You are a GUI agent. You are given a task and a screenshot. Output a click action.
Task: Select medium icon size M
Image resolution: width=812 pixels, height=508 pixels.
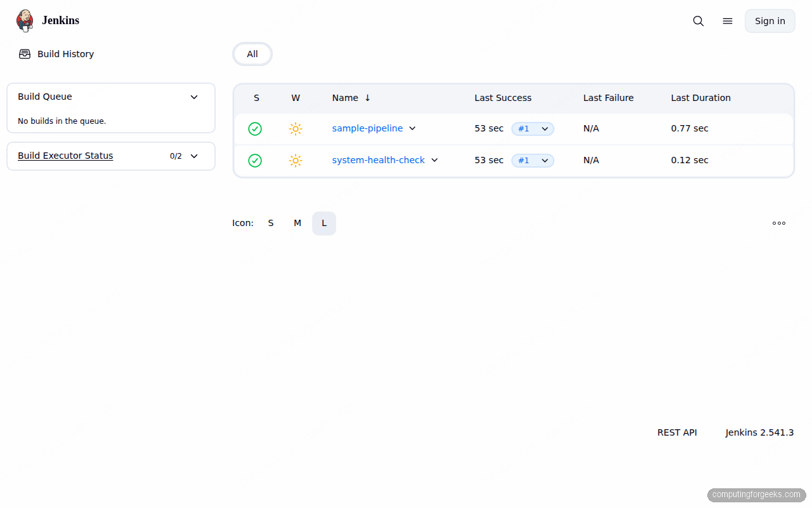coord(298,223)
